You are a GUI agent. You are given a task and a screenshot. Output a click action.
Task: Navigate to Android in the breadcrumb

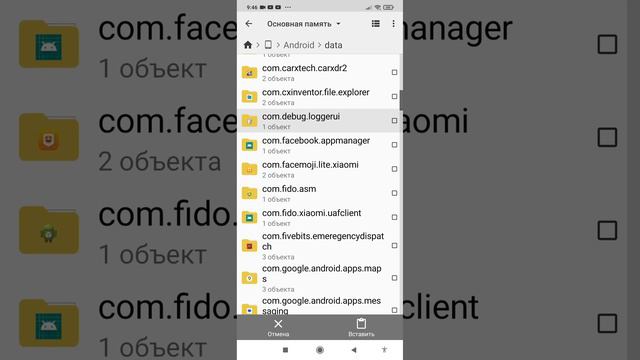(x=299, y=45)
